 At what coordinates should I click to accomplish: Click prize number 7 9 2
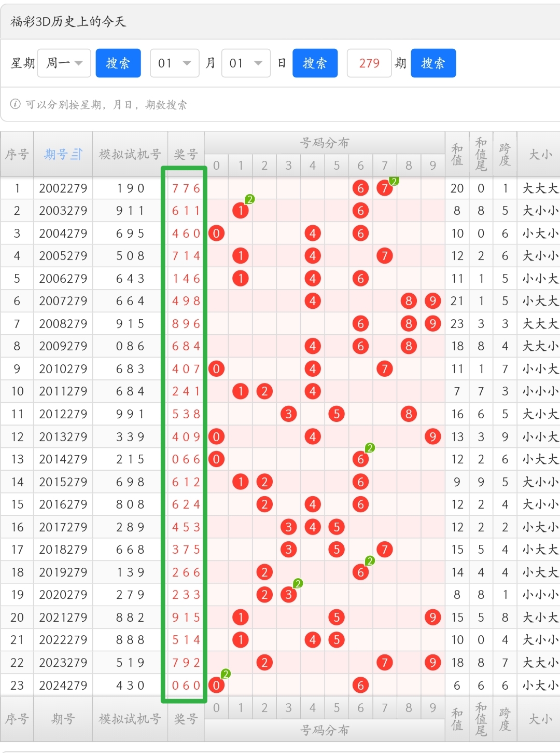(186, 662)
